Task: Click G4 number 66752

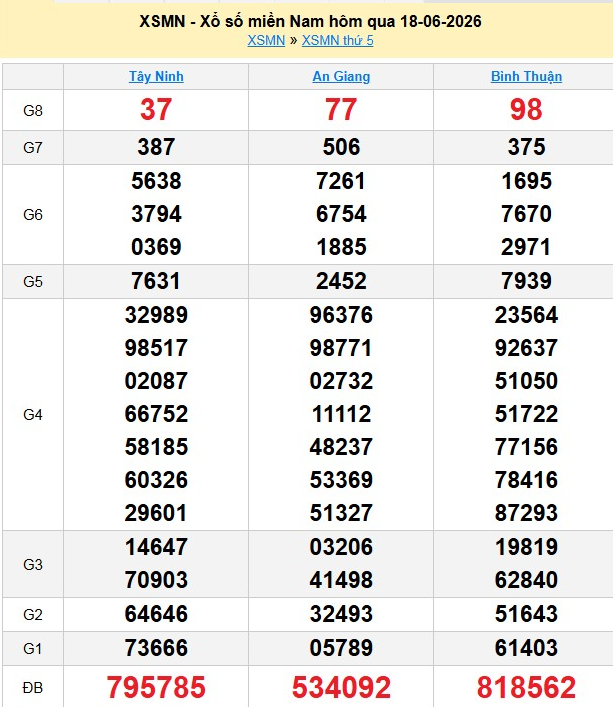Action: click(156, 414)
